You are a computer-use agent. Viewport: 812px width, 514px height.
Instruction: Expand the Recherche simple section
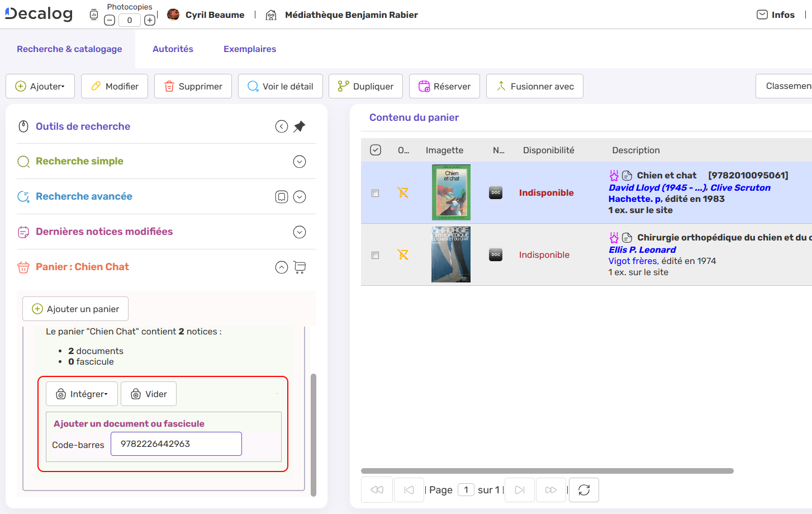[300, 161]
